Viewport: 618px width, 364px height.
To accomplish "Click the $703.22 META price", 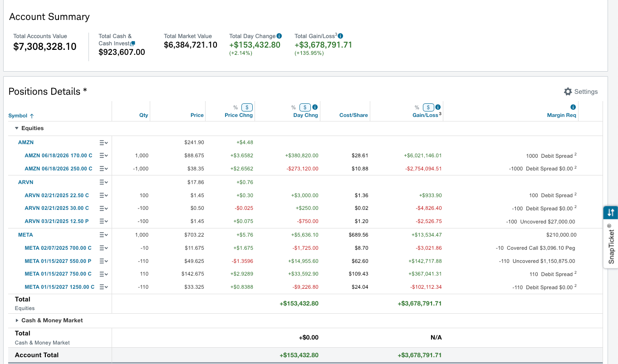I will click(x=194, y=235).
